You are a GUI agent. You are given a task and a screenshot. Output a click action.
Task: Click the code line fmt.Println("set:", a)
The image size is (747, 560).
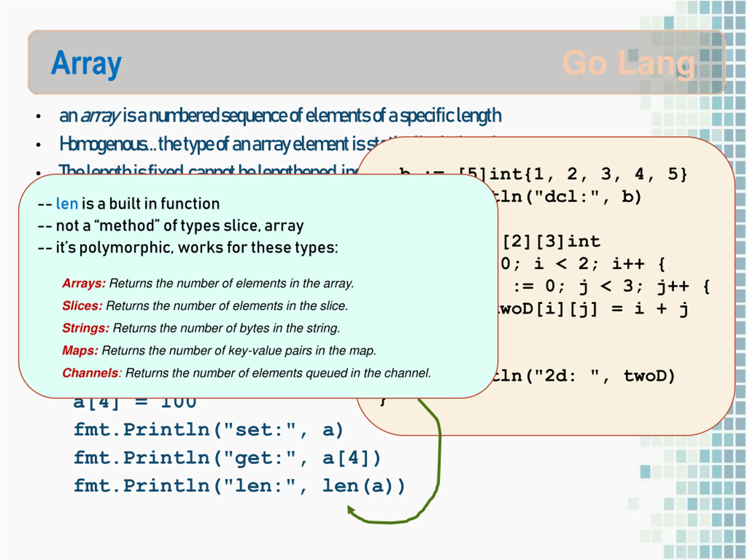[x=208, y=430]
